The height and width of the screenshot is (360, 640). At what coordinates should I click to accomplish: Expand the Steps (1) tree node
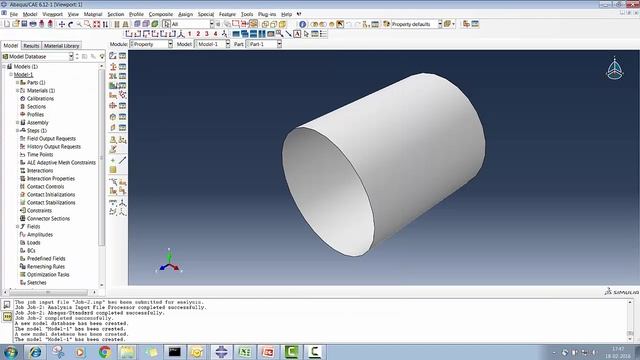coord(18,131)
